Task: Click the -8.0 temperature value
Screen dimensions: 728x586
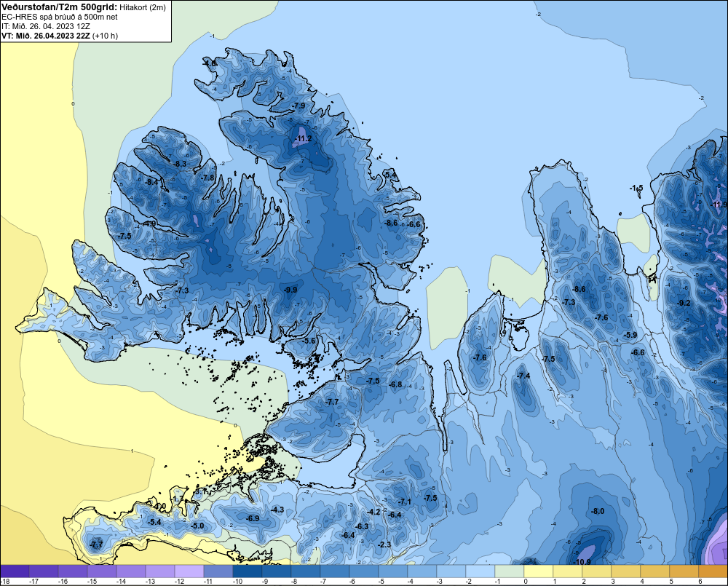Action: pos(598,511)
